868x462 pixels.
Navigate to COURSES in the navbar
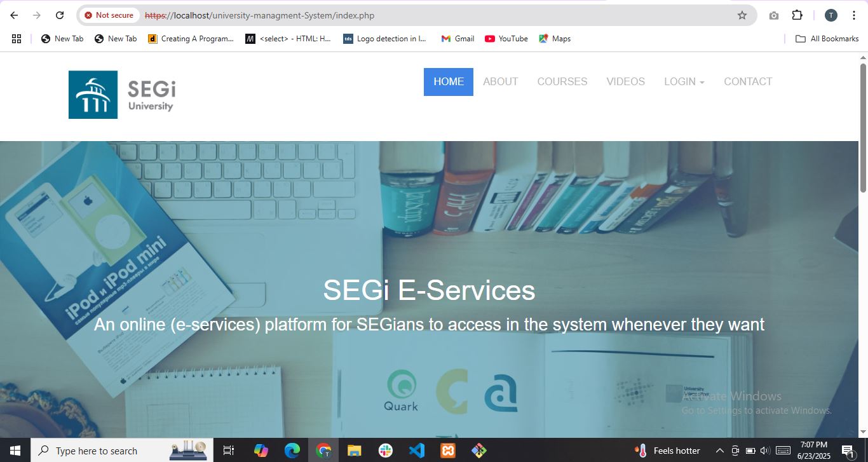click(562, 82)
